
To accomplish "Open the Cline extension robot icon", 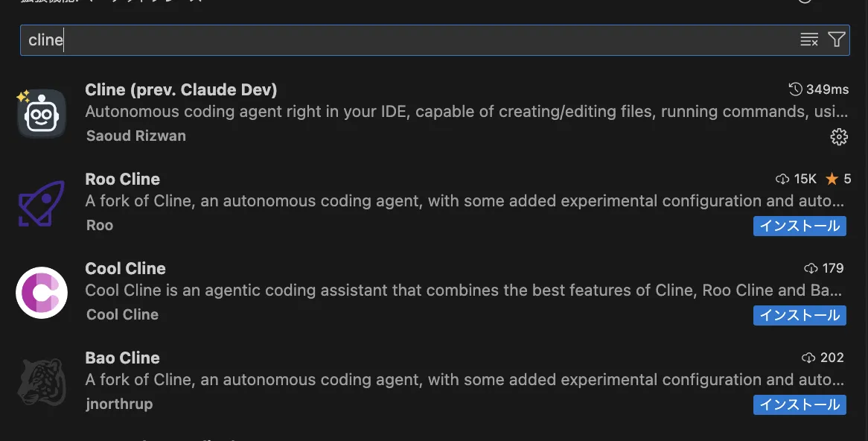I will [42, 112].
